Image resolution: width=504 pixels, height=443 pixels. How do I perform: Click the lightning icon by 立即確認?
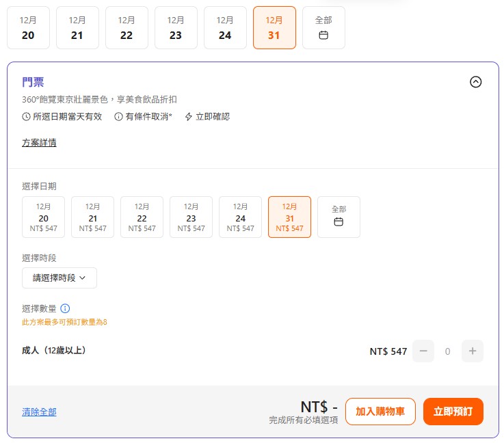coord(189,117)
